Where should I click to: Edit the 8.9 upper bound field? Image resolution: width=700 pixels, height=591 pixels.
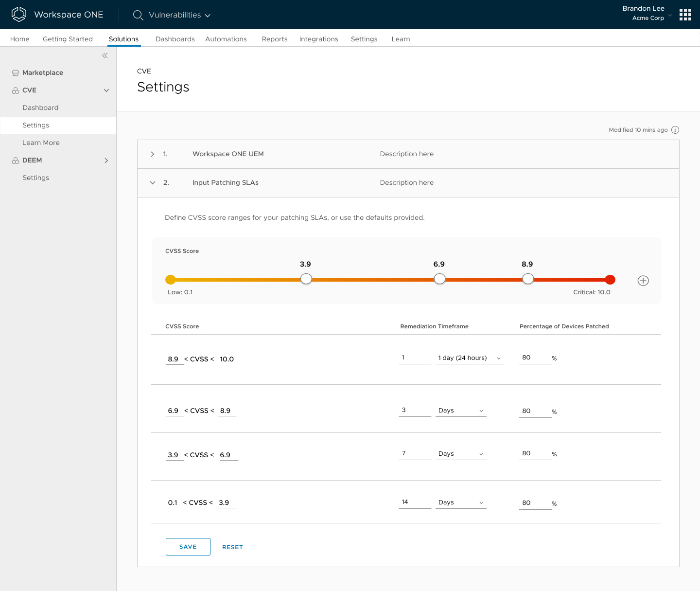[227, 411]
